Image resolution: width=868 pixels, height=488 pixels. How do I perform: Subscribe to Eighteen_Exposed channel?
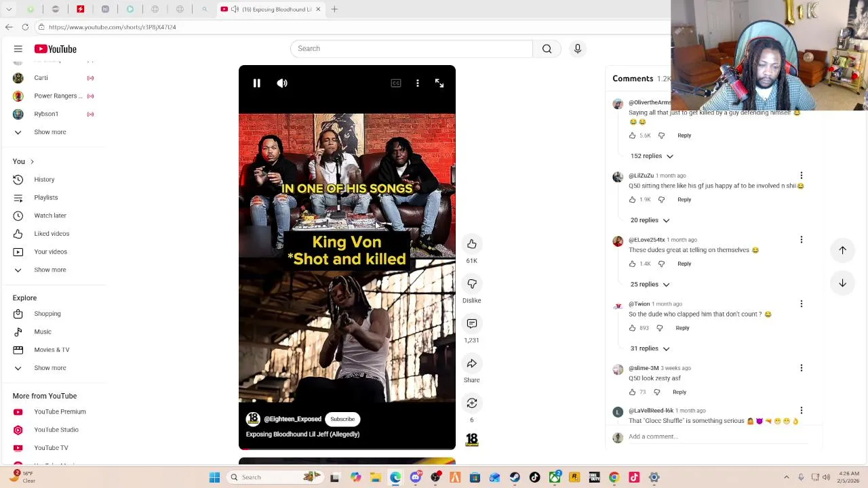click(342, 419)
